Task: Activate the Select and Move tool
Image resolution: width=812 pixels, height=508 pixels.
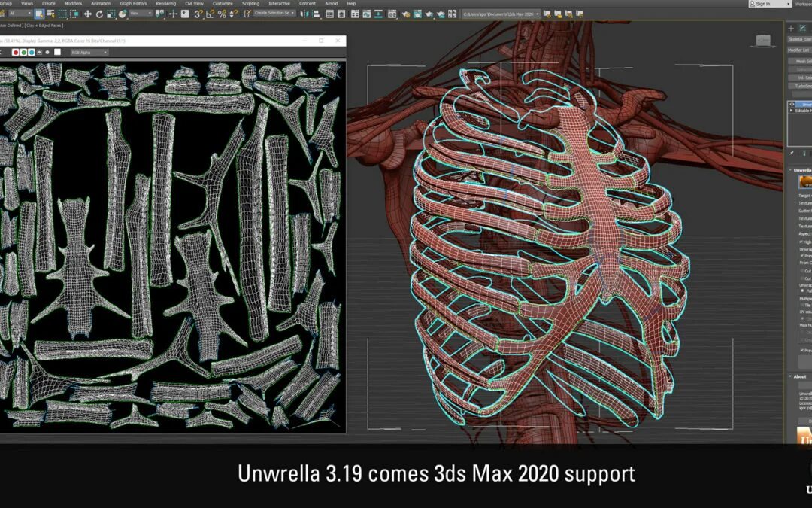Action: [x=88, y=14]
